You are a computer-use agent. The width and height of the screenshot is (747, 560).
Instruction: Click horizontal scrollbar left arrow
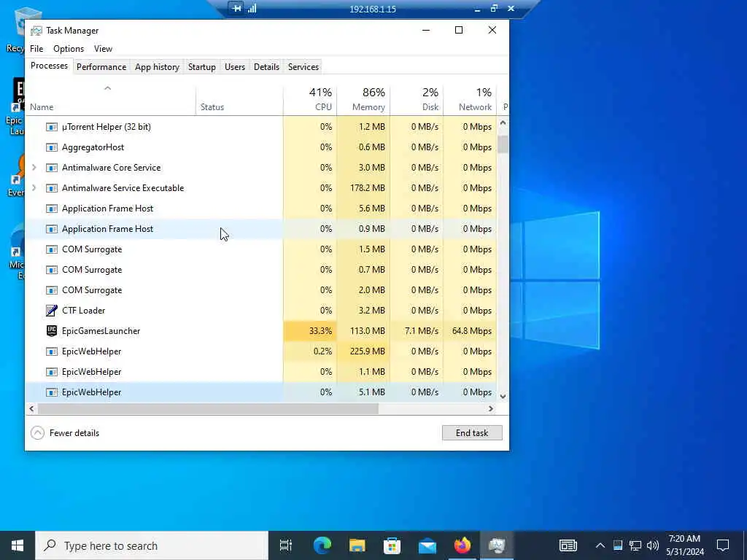click(x=32, y=408)
